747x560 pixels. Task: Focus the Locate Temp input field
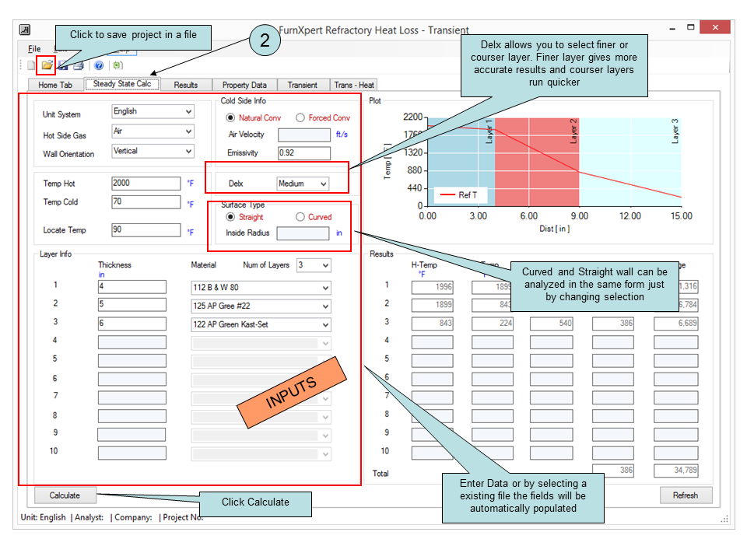click(x=146, y=230)
